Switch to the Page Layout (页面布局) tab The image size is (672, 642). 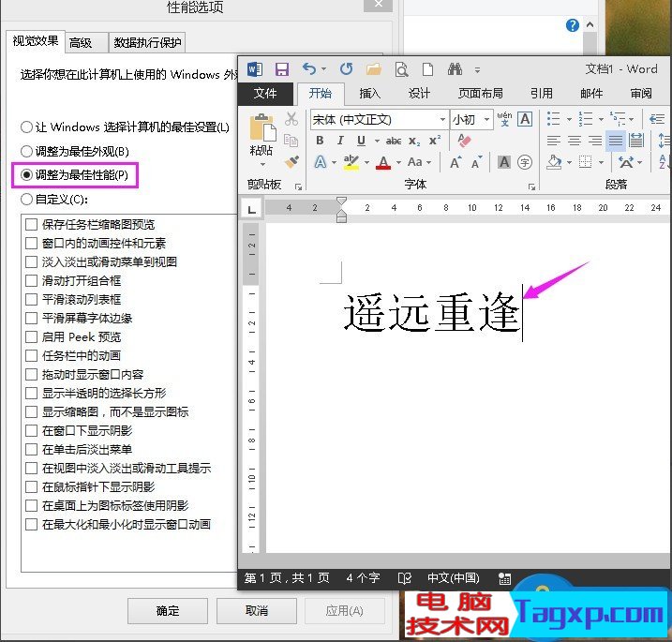(x=481, y=93)
